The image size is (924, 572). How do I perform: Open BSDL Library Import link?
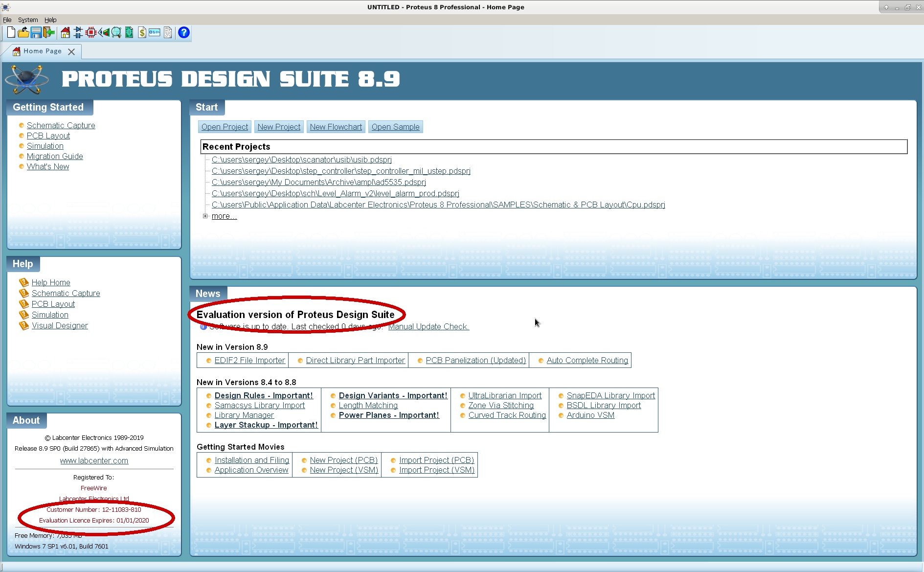point(604,405)
